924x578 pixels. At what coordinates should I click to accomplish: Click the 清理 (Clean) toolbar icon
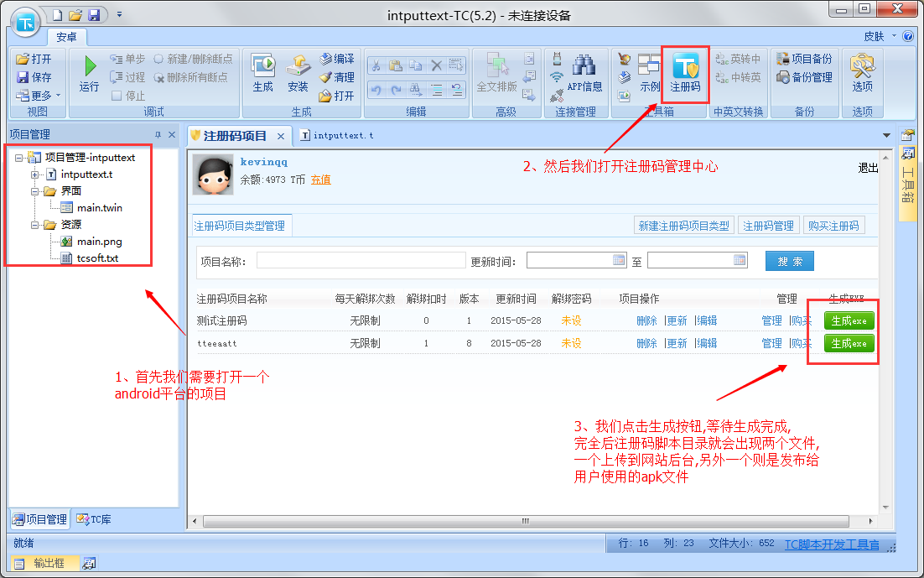coord(337,77)
